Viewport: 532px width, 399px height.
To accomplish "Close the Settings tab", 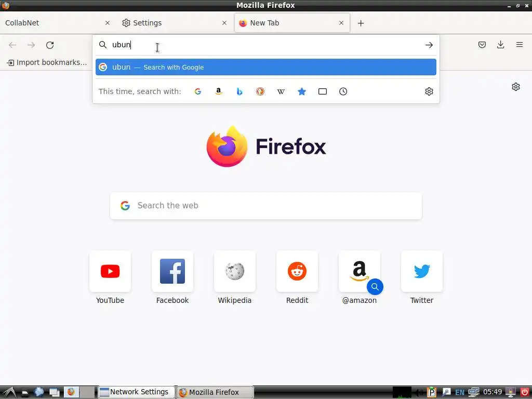I will coord(224,23).
